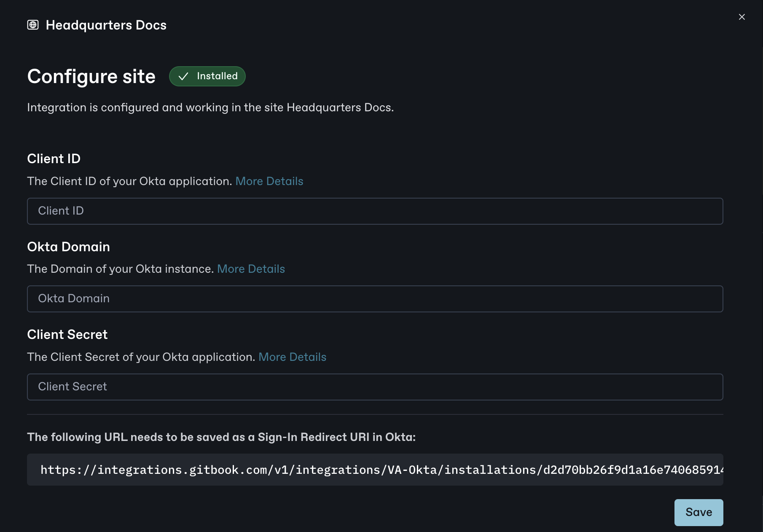The height and width of the screenshot is (532, 763).
Task: Click the Sign-In Redirect URI instruction text
Action: pyautogui.click(x=221, y=437)
